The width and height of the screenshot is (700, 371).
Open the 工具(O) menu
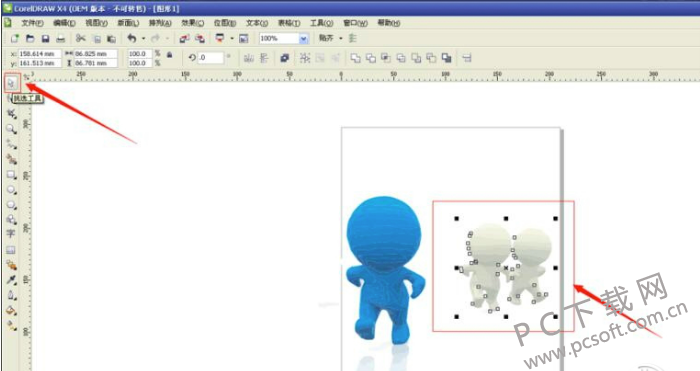(321, 23)
